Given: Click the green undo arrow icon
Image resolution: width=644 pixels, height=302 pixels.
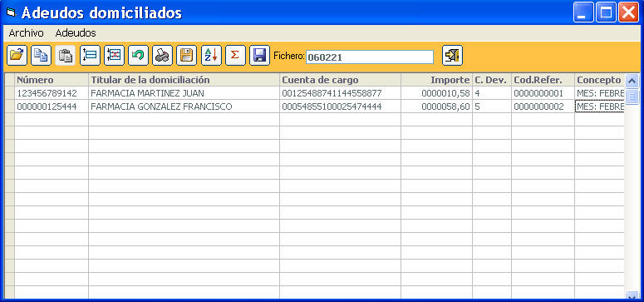Looking at the screenshot, I should click(x=138, y=55).
